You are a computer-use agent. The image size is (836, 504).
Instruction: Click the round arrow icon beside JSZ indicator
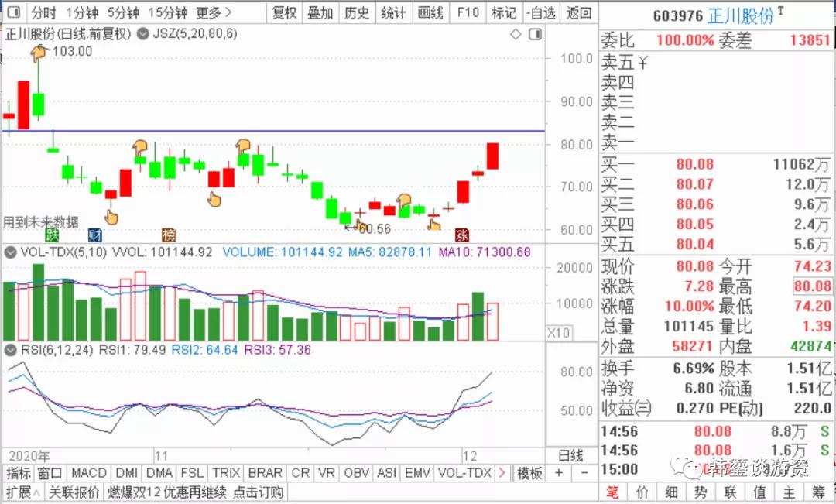[x=143, y=34]
